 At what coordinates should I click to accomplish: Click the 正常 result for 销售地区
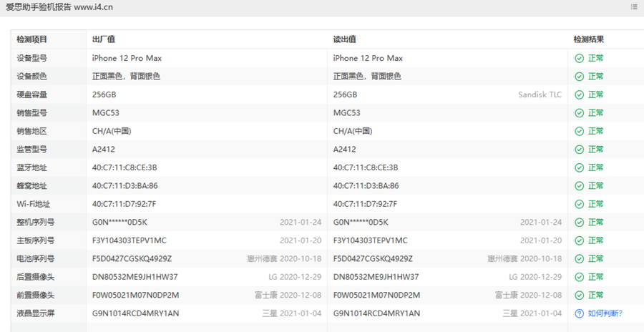point(595,131)
